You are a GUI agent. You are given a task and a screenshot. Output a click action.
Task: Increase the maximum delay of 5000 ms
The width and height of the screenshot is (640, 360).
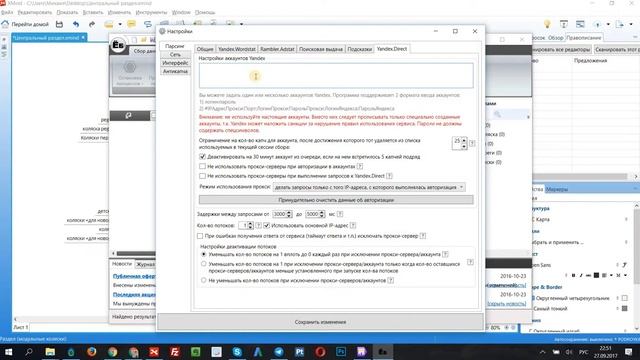pyautogui.click(x=322, y=212)
